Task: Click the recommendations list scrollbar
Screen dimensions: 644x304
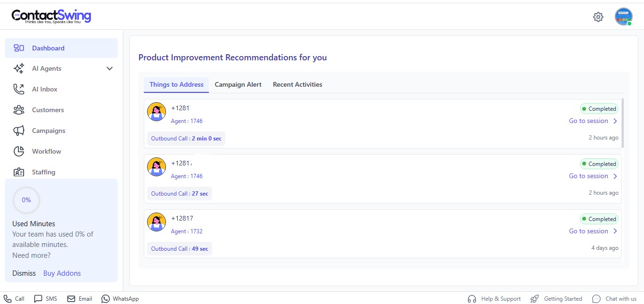Action: [623, 123]
